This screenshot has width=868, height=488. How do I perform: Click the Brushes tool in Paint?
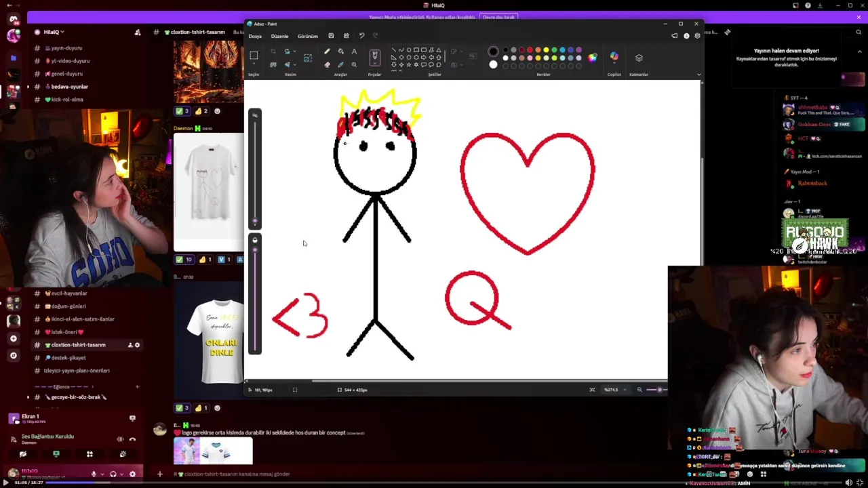(374, 56)
